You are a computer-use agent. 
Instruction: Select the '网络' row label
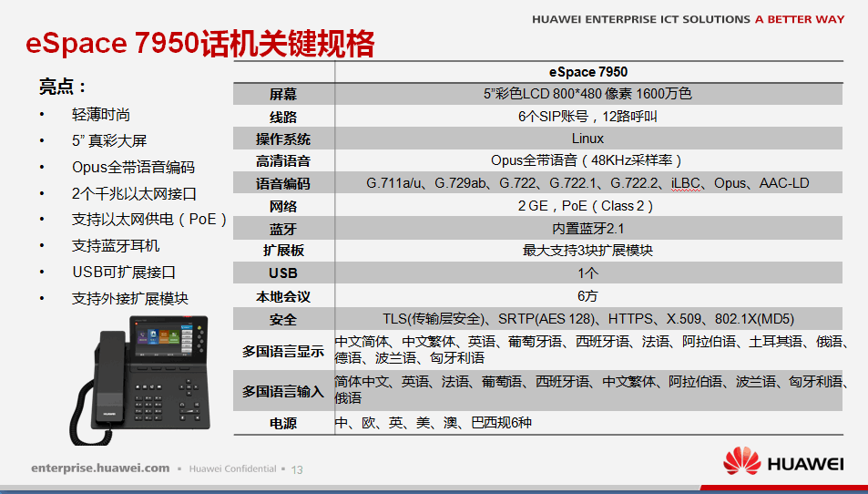pyautogui.click(x=283, y=207)
